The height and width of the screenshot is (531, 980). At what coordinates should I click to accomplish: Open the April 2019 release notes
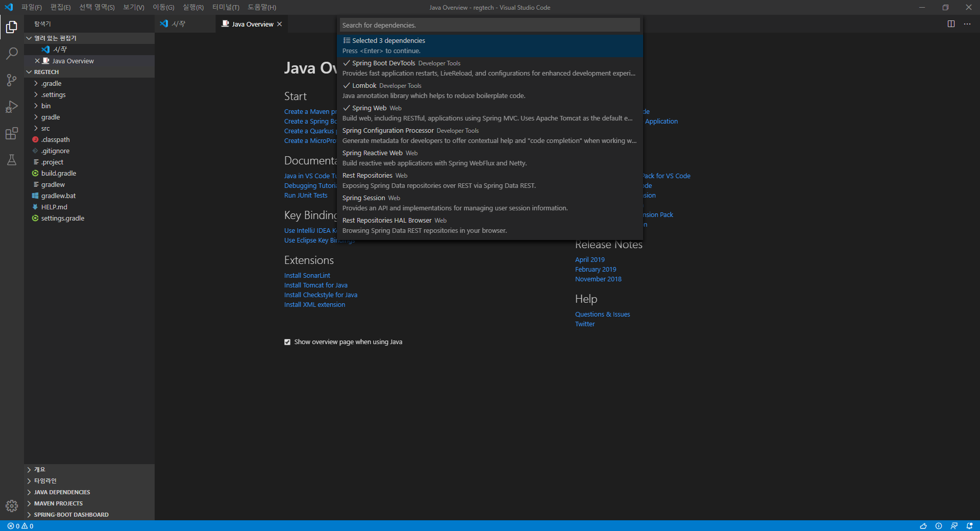click(x=590, y=259)
